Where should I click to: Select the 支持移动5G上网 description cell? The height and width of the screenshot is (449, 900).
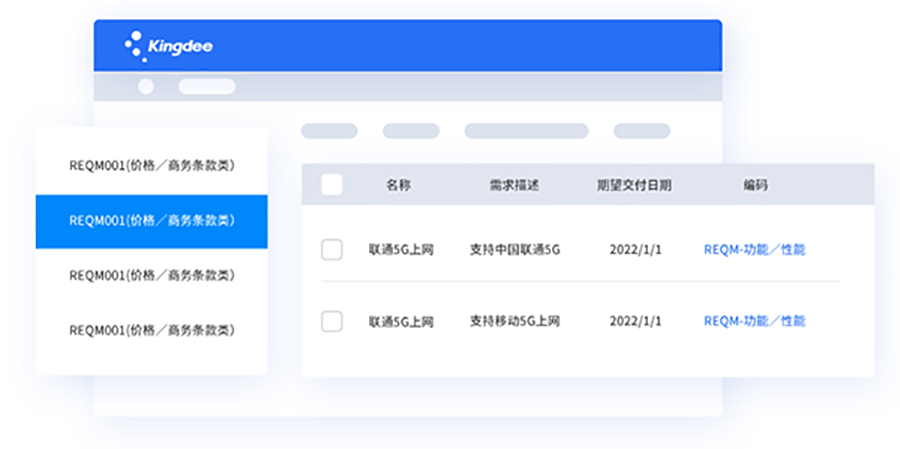point(515,321)
